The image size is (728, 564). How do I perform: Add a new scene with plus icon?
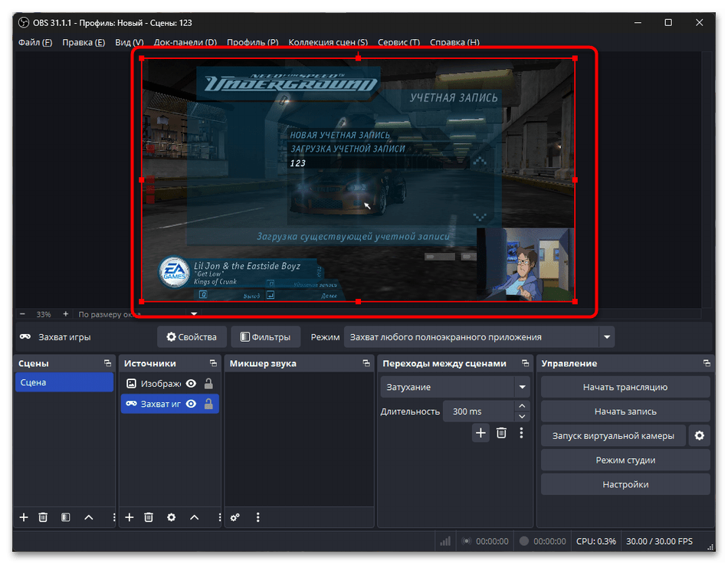(x=24, y=517)
